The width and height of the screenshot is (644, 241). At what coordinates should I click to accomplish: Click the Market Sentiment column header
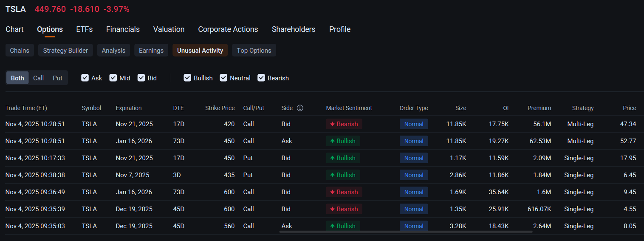pos(349,108)
